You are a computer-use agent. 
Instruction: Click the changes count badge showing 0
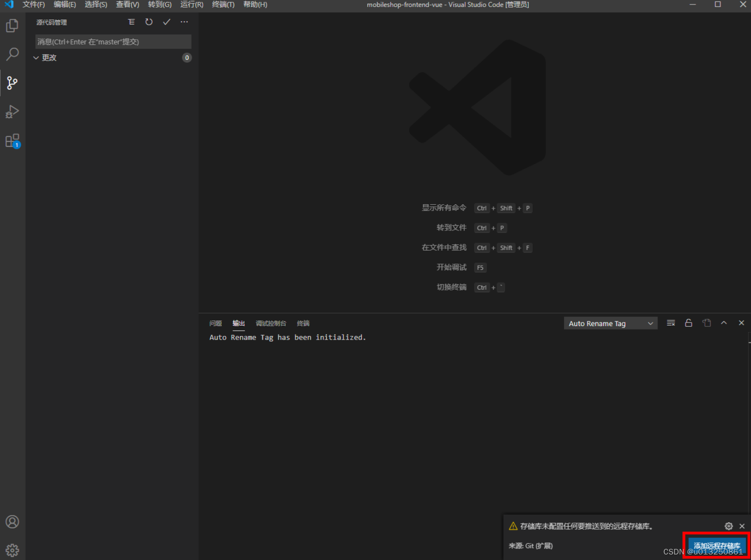click(187, 58)
